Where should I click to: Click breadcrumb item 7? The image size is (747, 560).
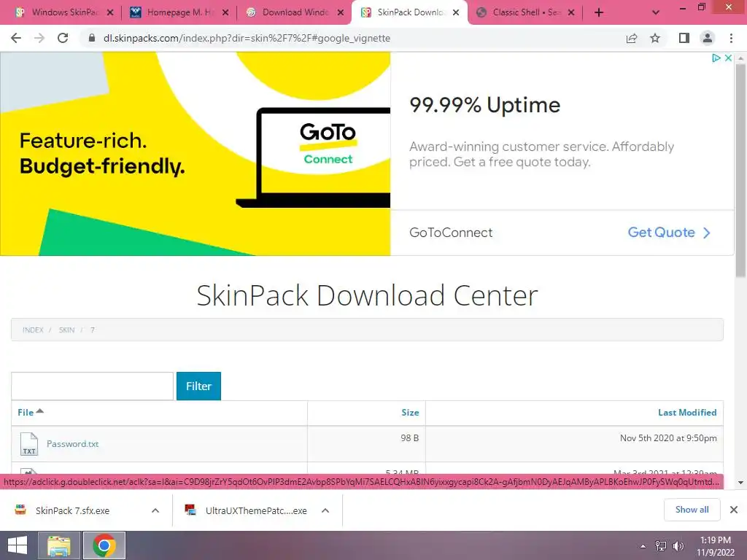click(x=93, y=330)
